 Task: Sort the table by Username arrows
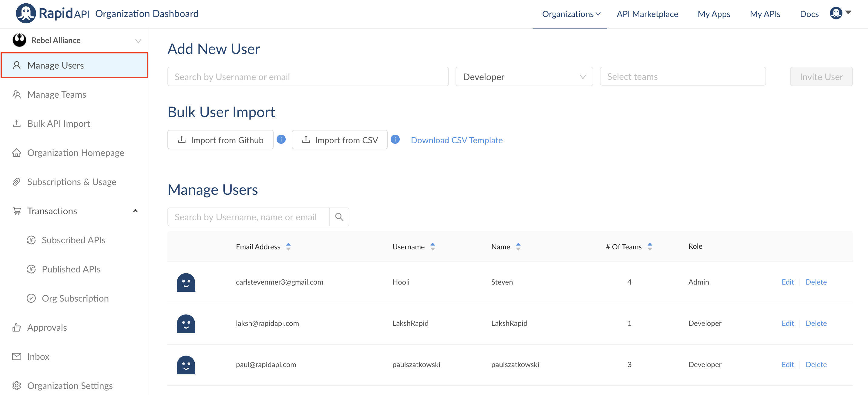[433, 246]
